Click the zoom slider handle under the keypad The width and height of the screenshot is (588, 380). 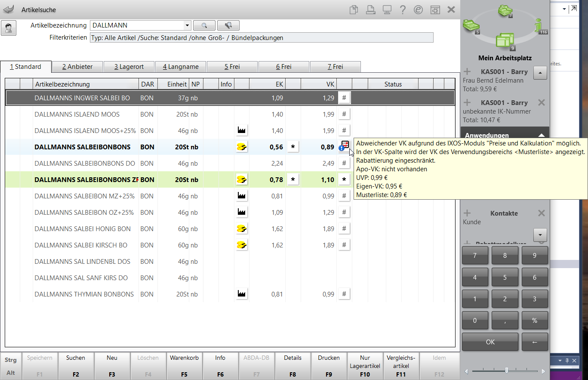[x=507, y=371]
